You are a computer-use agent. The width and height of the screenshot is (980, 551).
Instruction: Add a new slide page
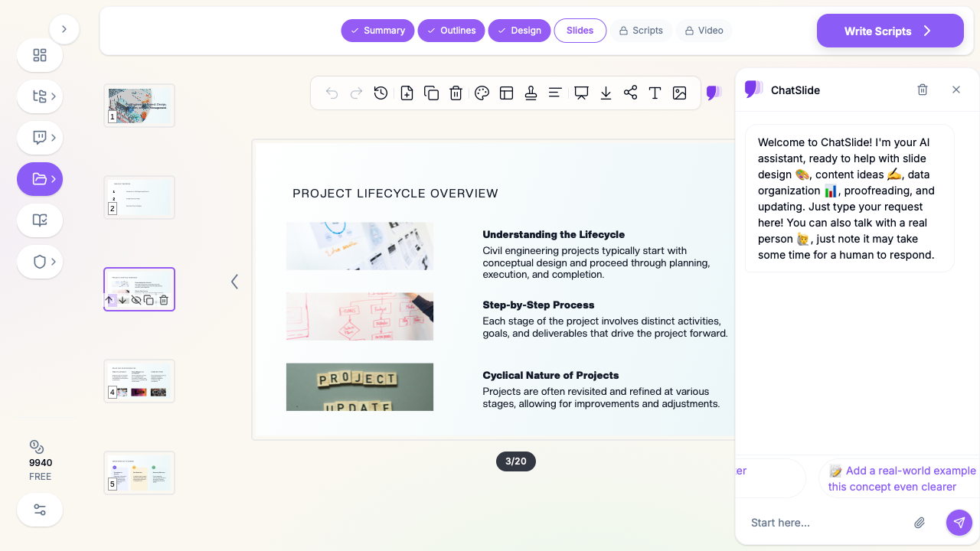click(x=407, y=93)
